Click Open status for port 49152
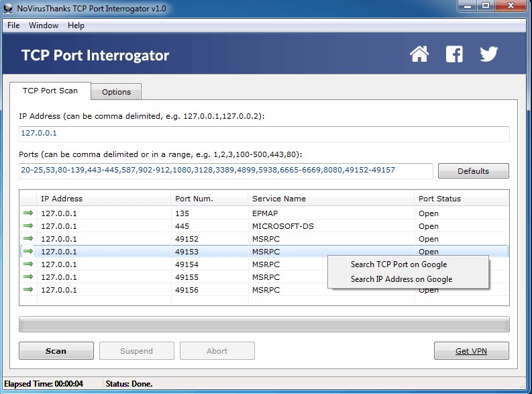 tap(429, 239)
